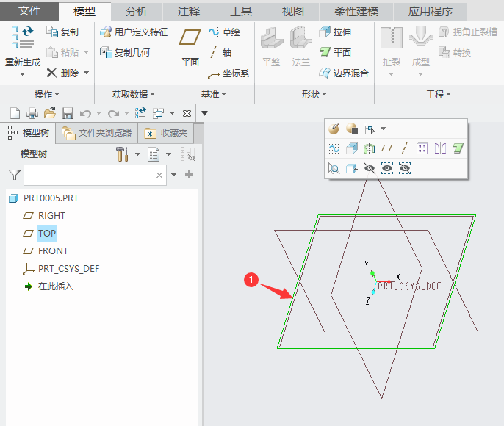Click the Regenerate (重新生成) icon
The image size is (504, 426).
pos(23,37)
